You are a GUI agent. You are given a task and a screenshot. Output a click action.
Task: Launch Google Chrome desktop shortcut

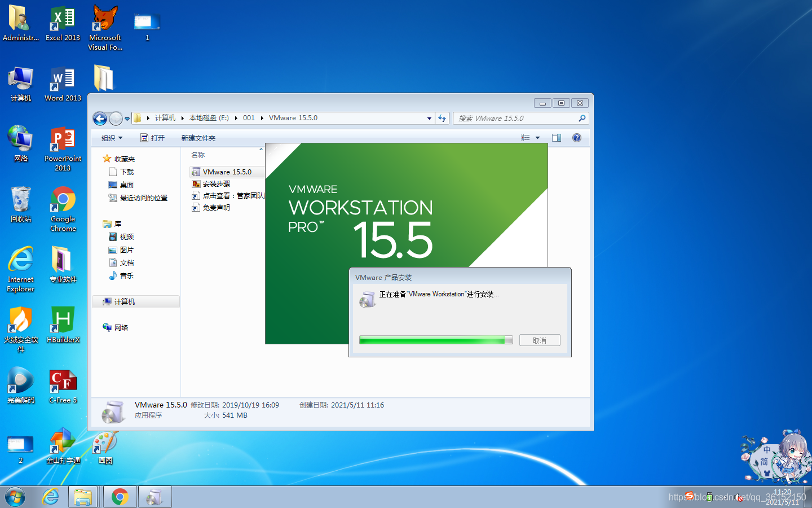coord(63,209)
